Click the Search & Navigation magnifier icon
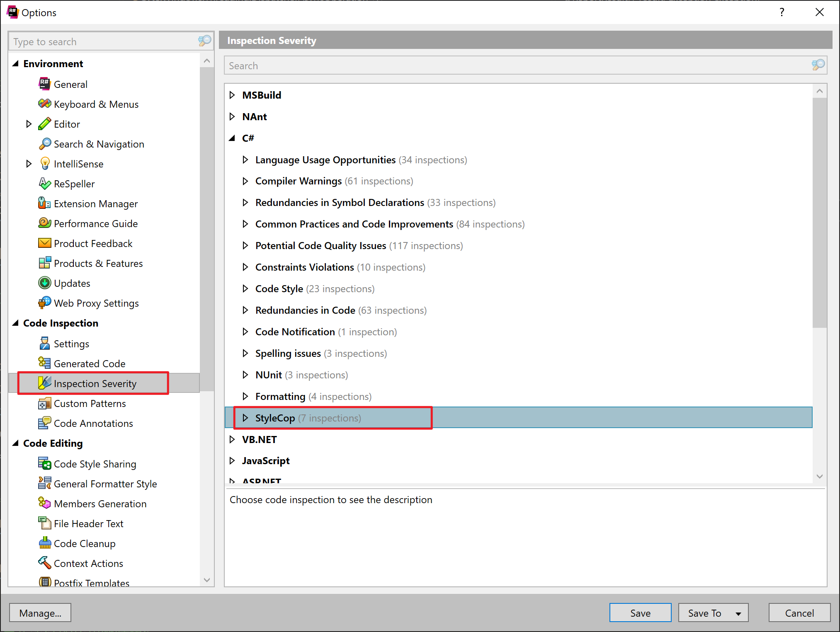Screen dimensions: 840x632 point(44,143)
